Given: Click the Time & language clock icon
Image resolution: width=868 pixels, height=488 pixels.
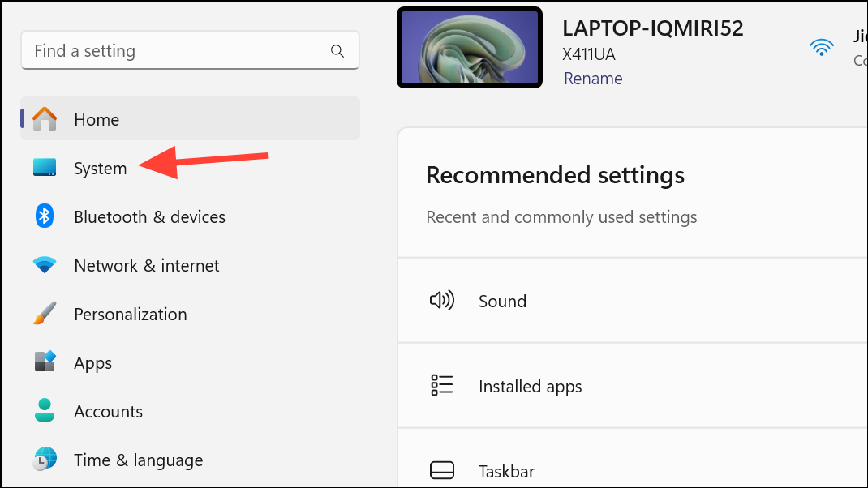Looking at the screenshot, I should (45, 460).
